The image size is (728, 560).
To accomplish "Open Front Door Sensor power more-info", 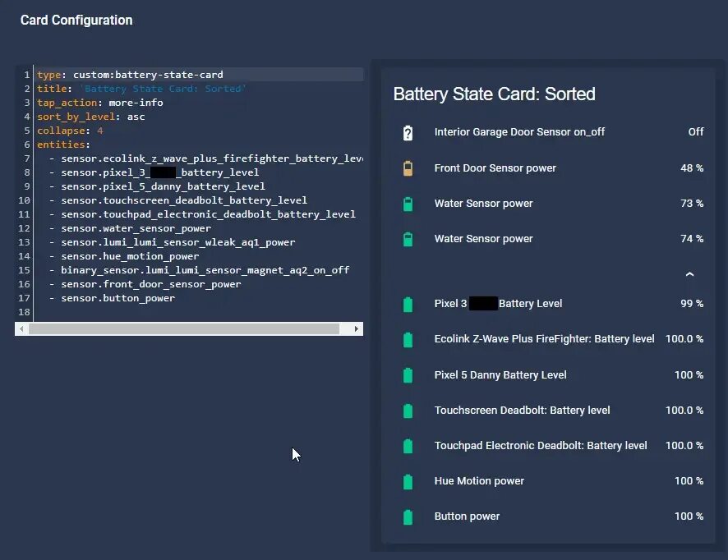I will click(495, 168).
